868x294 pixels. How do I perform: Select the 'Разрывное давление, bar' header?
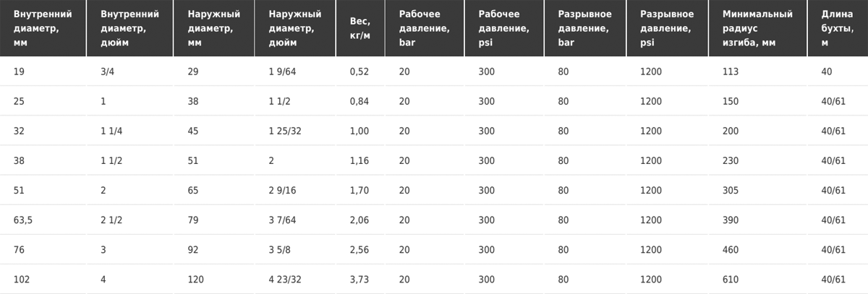tap(585, 28)
